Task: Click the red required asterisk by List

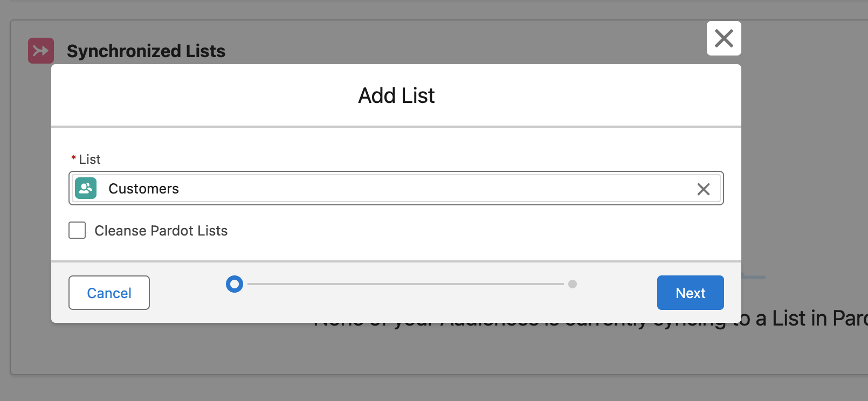Action: [73, 158]
